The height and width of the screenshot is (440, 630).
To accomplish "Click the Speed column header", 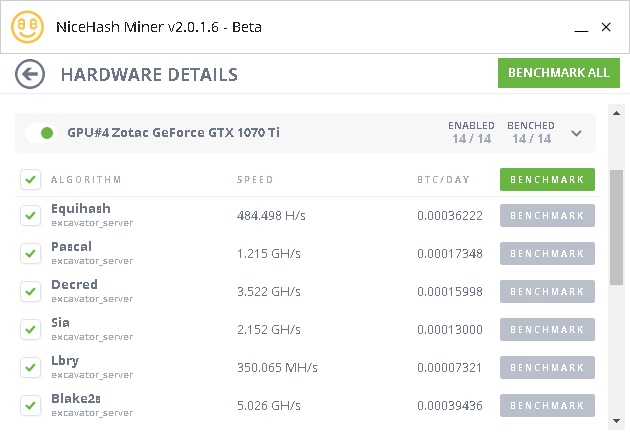I will pyautogui.click(x=255, y=180).
